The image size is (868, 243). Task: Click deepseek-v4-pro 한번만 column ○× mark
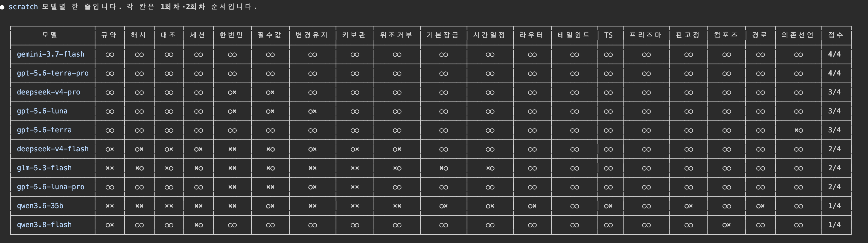(232, 92)
